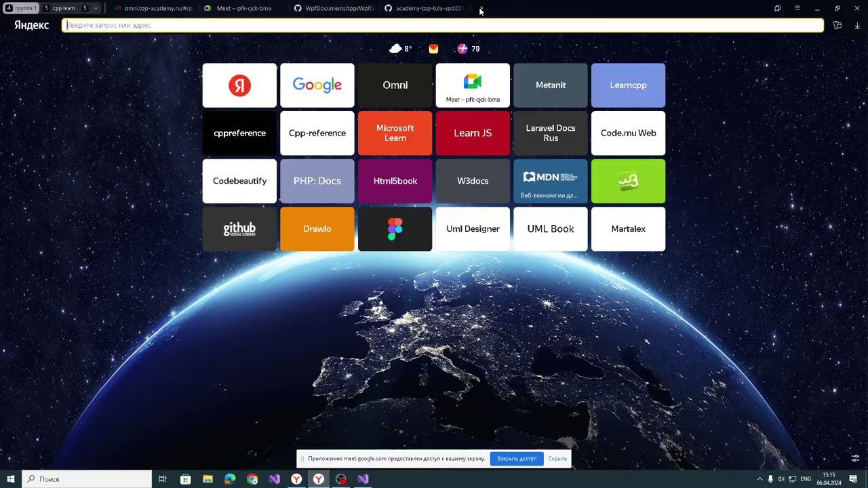
Task: Open the UML Book tile
Action: 551,229
